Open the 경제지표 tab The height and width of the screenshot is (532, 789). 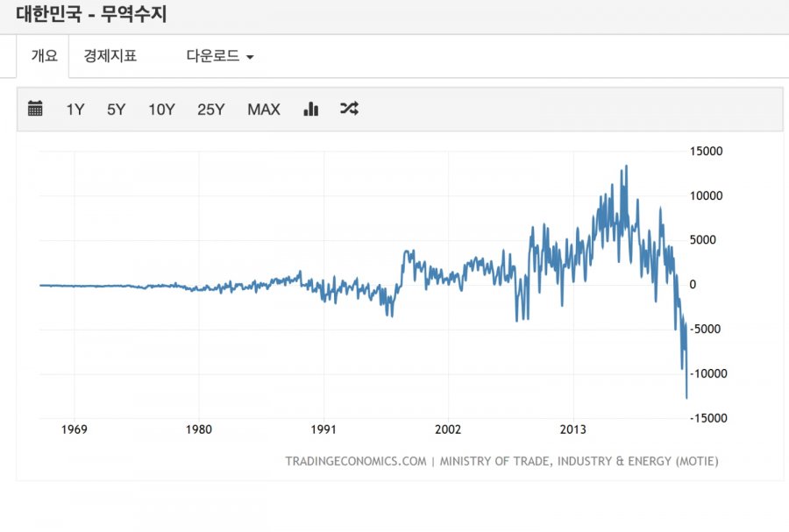(x=110, y=56)
